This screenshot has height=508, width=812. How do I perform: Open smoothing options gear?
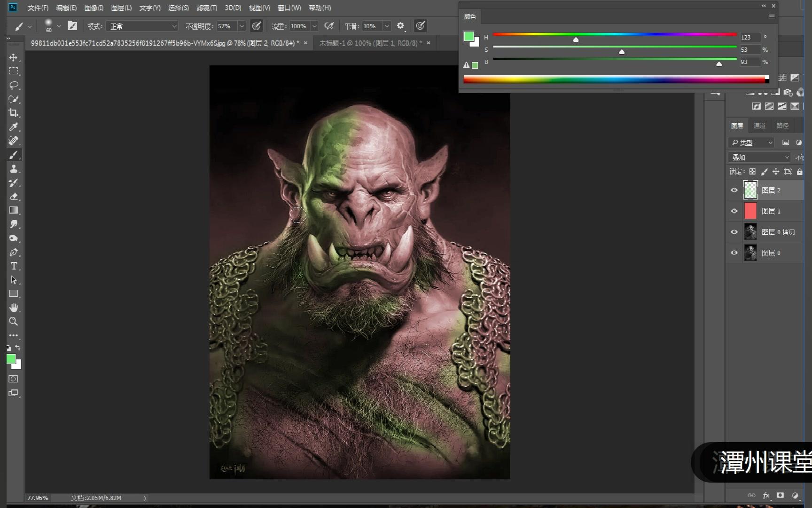[x=400, y=26]
